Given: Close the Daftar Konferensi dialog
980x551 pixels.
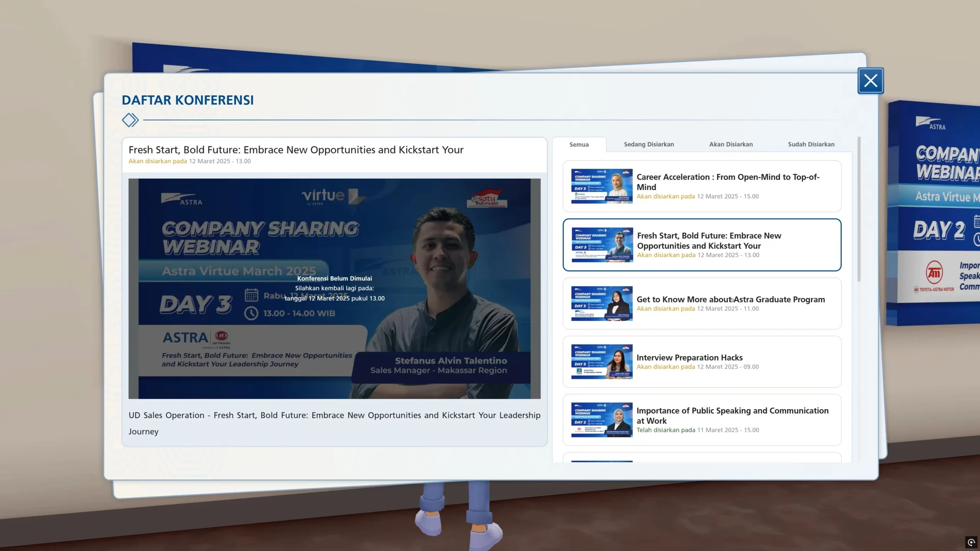Looking at the screenshot, I should pos(870,81).
